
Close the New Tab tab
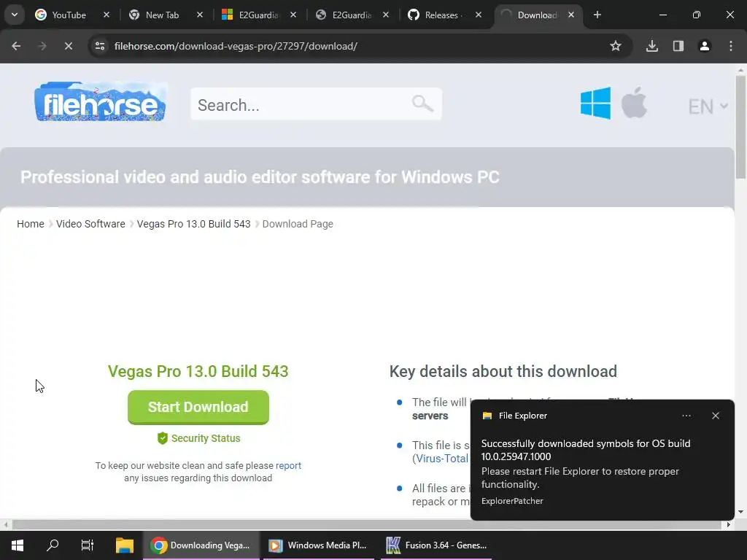coord(200,15)
